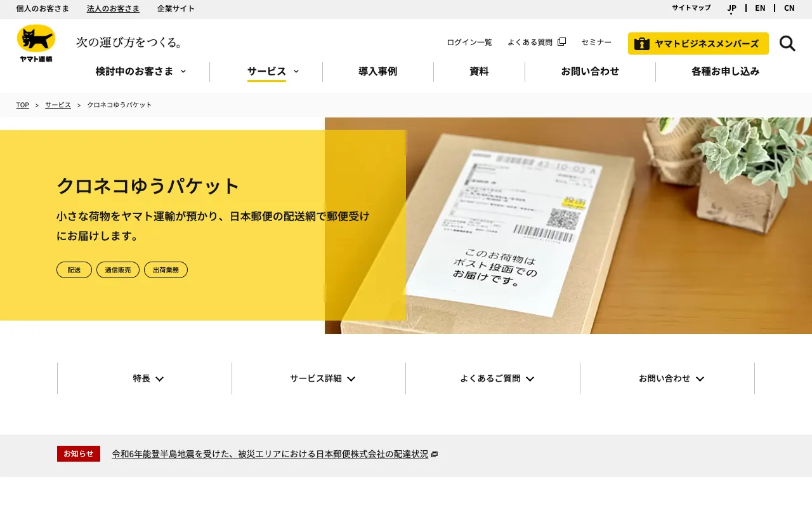Click external link icon after notice headline
This screenshot has width=812, height=508.
pos(434,455)
